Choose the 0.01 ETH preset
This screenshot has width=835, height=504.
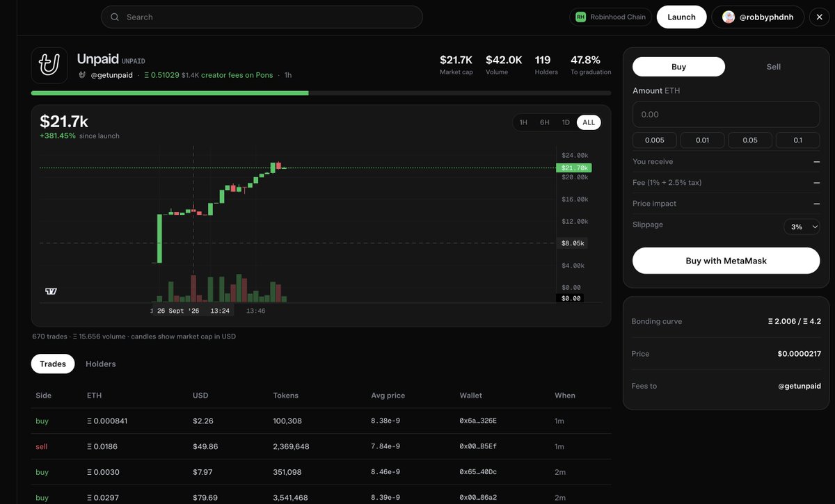click(702, 140)
